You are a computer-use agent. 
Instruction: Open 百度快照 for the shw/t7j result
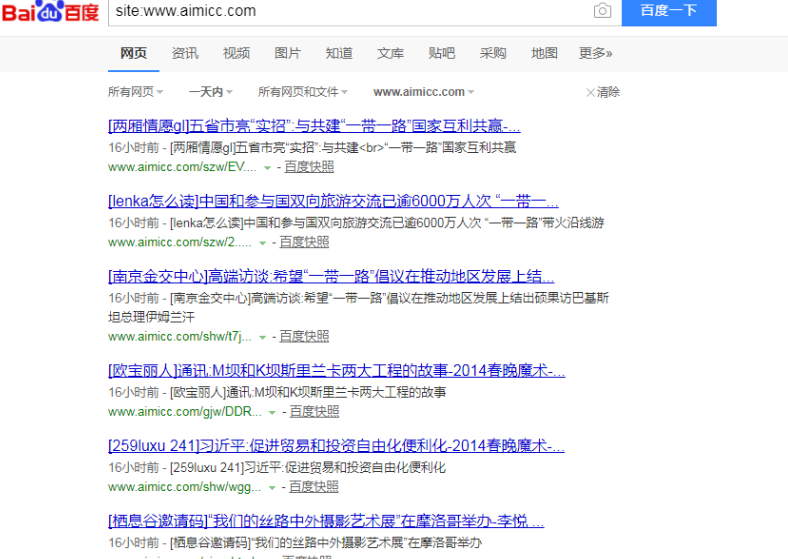pos(304,336)
